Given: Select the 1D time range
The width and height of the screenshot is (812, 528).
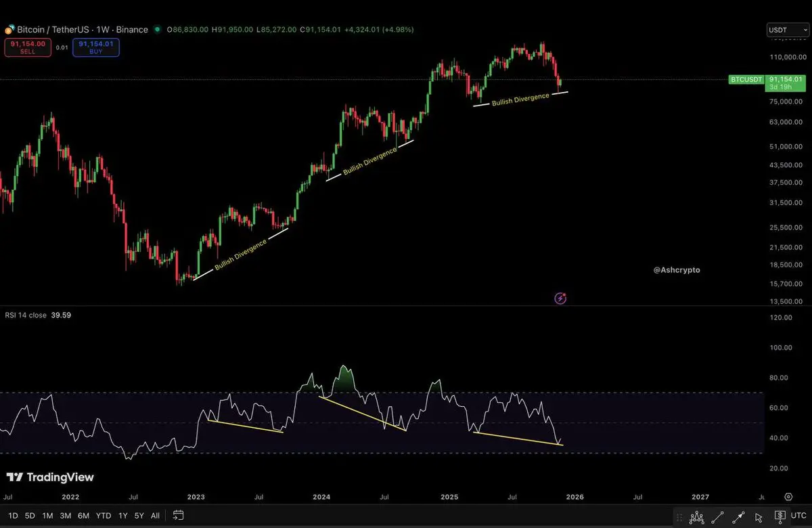Looking at the screenshot, I should click(13, 516).
